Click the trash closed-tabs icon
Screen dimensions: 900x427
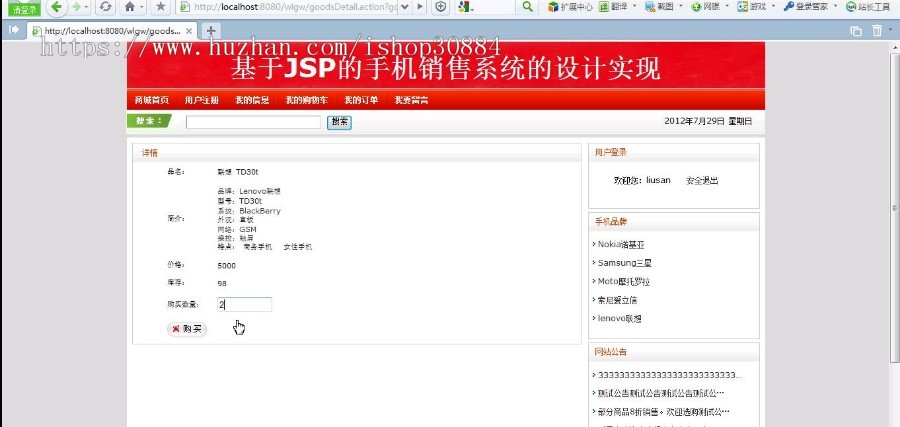[877, 30]
